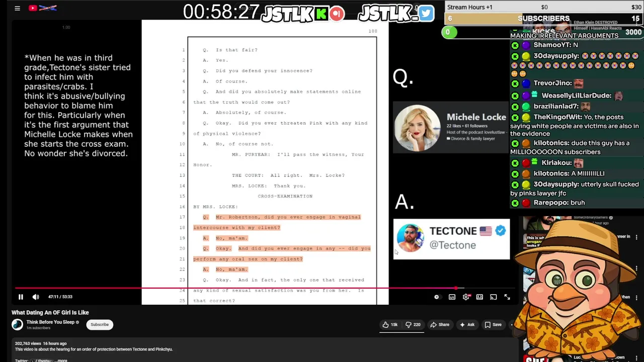The height and width of the screenshot is (362, 644).
Task: Click the 1m subscribers count
Action: (x=38, y=328)
